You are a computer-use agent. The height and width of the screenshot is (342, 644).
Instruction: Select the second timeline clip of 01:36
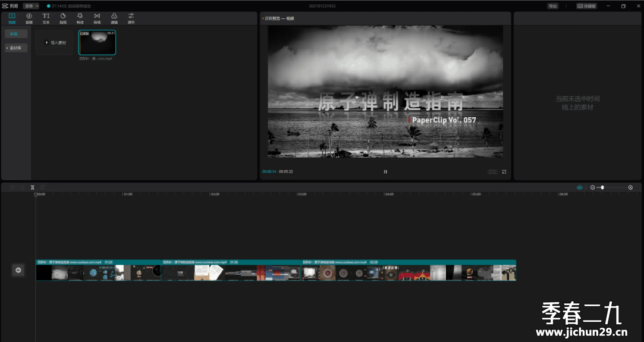point(231,270)
